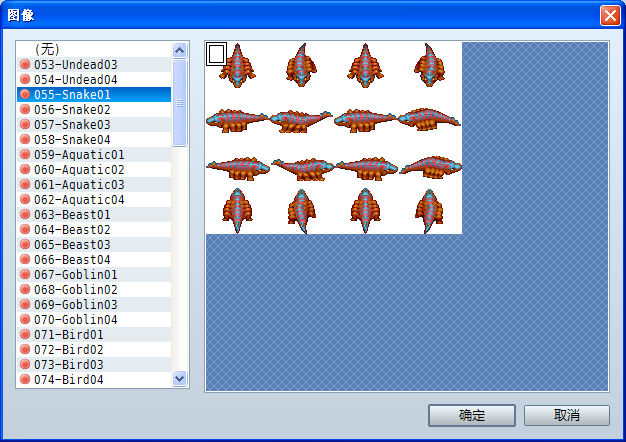Select 058-Snake04 in the list

point(94,140)
